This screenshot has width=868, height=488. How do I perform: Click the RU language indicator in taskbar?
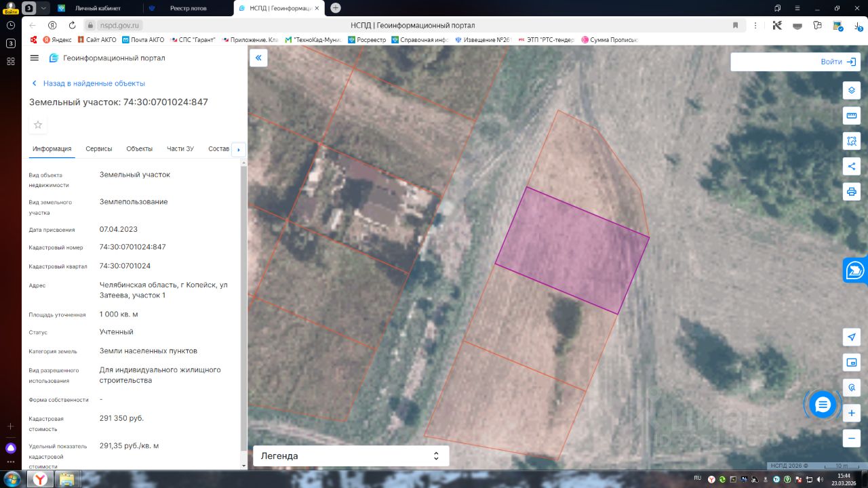(698, 479)
